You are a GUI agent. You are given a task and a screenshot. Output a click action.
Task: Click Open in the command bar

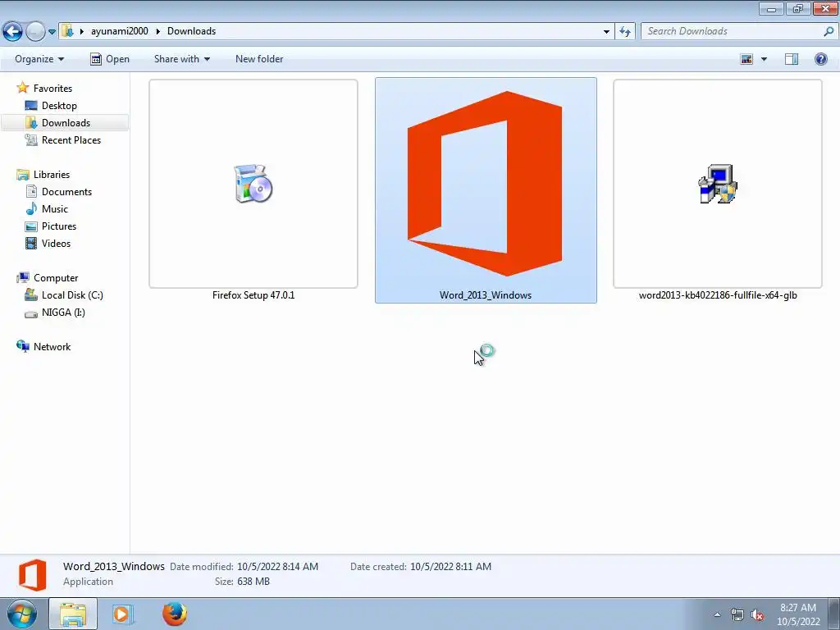click(110, 59)
